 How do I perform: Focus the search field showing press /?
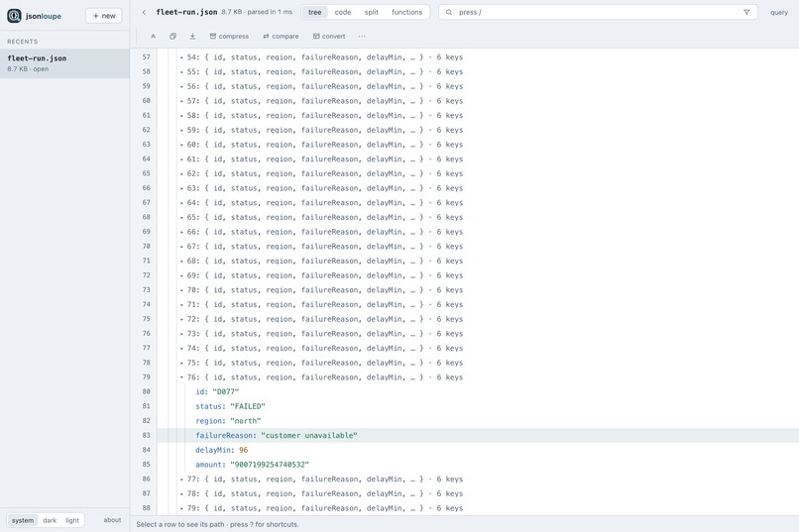598,12
